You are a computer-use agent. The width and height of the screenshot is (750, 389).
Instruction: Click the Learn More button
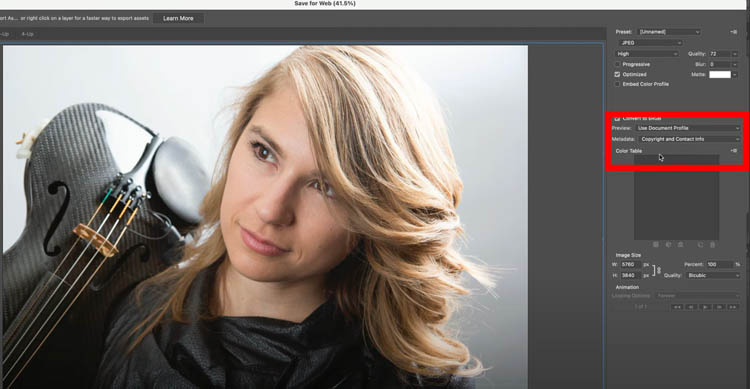click(178, 18)
